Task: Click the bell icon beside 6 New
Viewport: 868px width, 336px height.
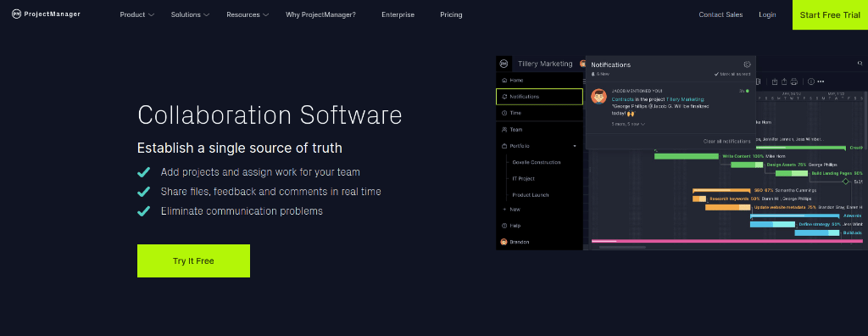Action: coord(593,74)
